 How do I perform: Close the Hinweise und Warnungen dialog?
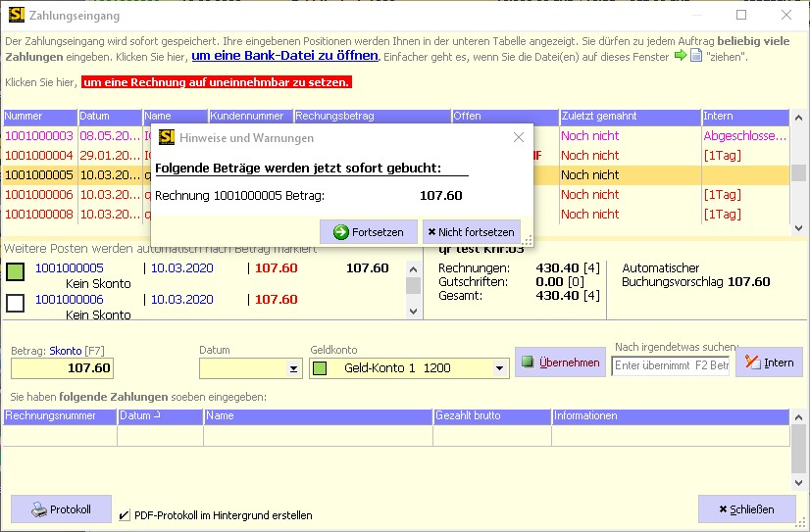click(x=519, y=137)
